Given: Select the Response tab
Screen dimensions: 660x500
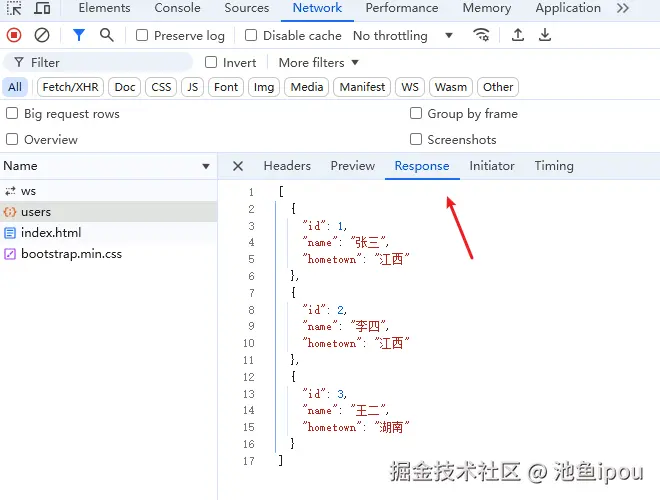Looking at the screenshot, I should [x=422, y=166].
